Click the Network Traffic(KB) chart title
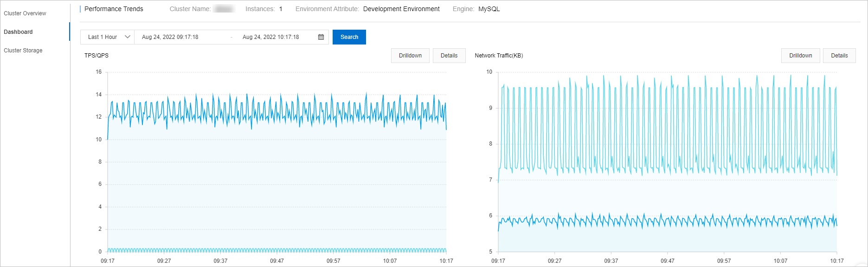The image size is (868, 267). 499,56
